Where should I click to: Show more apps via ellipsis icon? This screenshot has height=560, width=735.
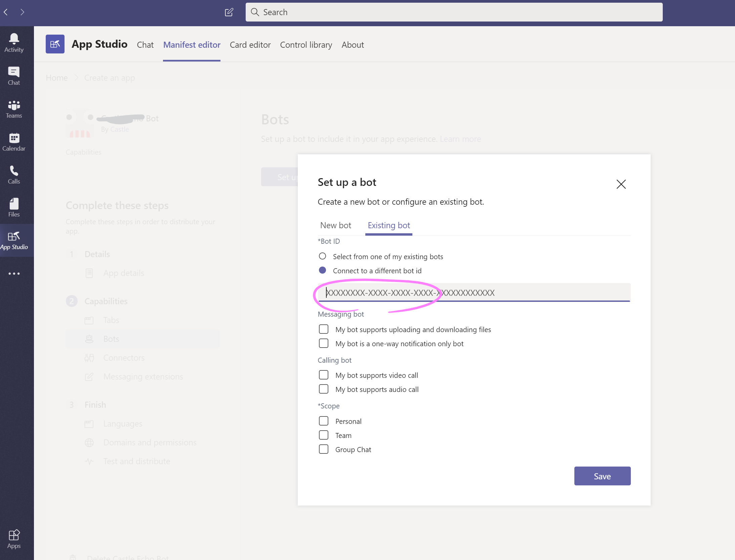coord(14,274)
